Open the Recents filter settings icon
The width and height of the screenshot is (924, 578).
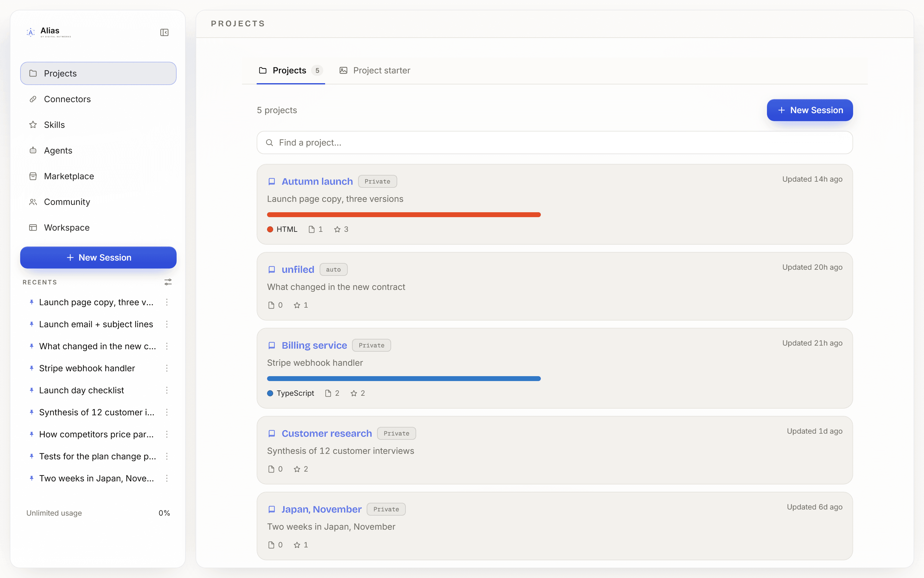(x=168, y=282)
